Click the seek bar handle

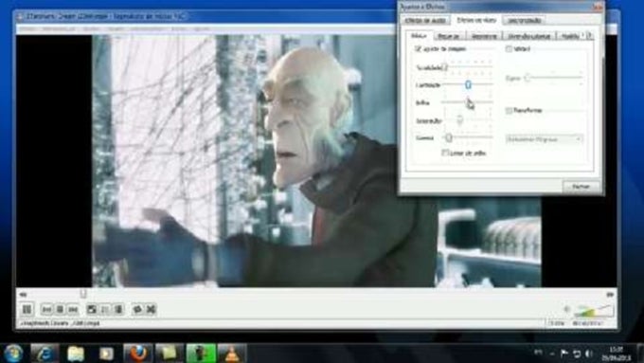83,294
